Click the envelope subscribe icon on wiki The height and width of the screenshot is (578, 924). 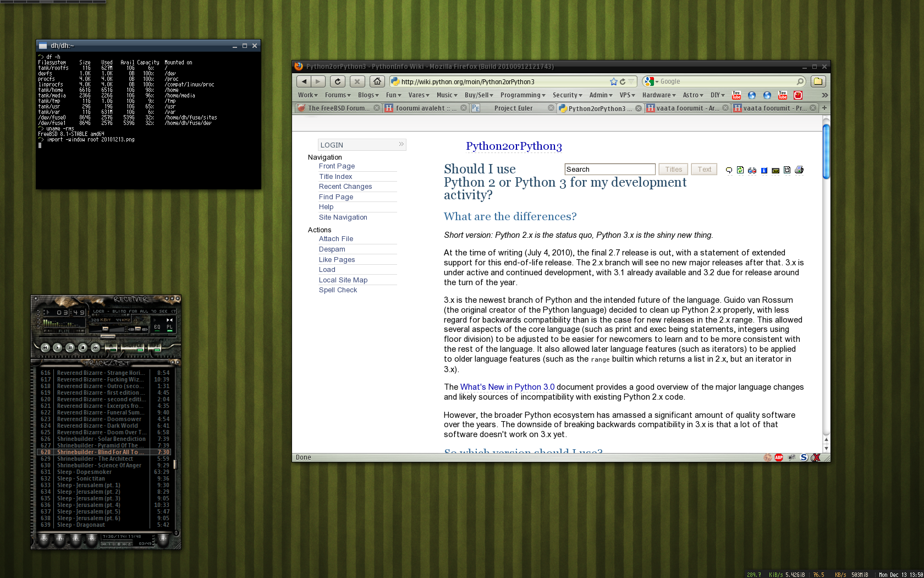click(776, 170)
